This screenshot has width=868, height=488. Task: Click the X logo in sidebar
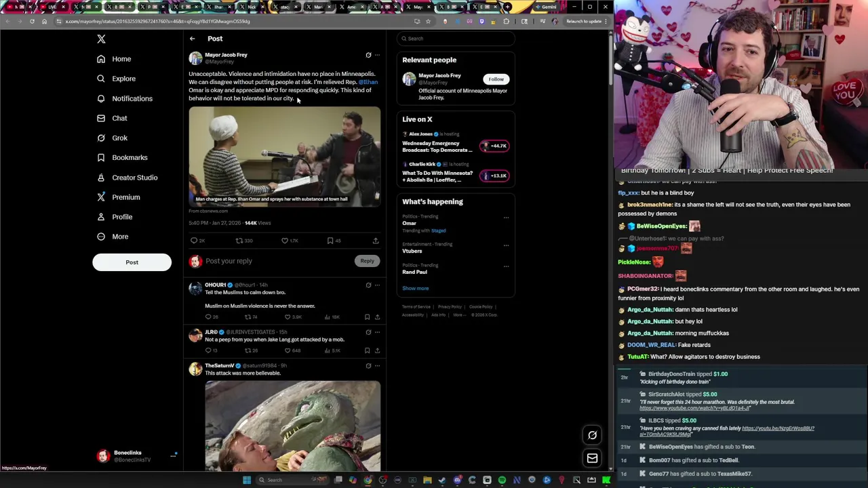[101, 39]
